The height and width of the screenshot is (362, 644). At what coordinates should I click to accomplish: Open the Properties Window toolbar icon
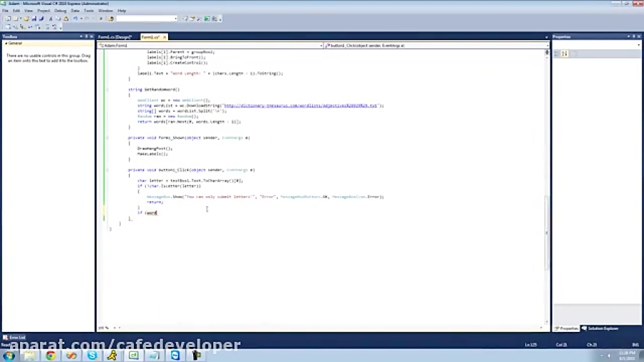[192, 19]
